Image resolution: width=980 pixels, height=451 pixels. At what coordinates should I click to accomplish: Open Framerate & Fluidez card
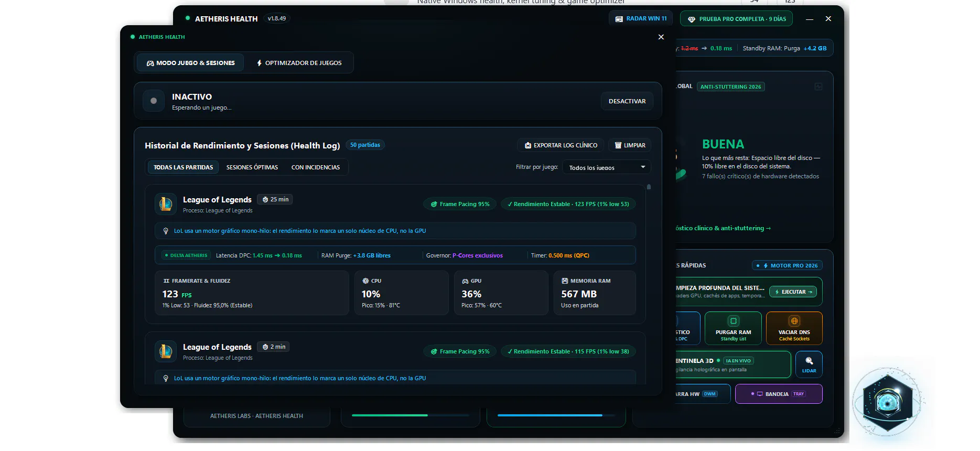[x=252, y=293]
